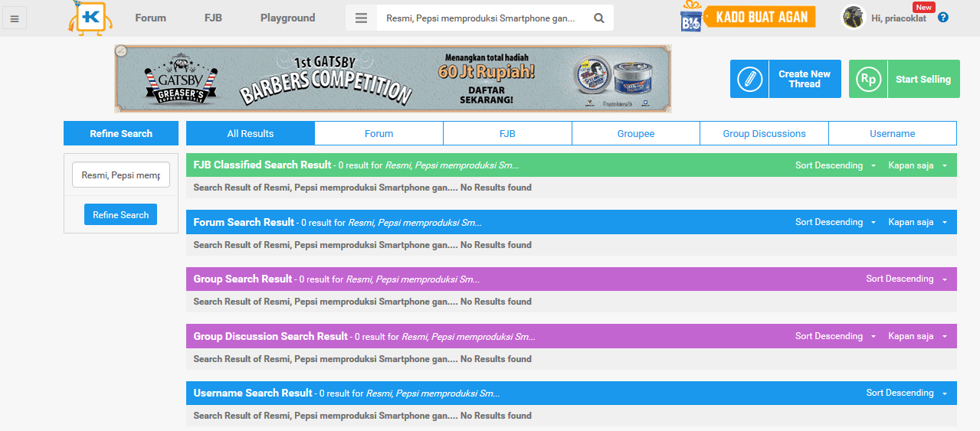Open the blue help question mark
Screen dimensions: 980x431
(x=943, y=18)
